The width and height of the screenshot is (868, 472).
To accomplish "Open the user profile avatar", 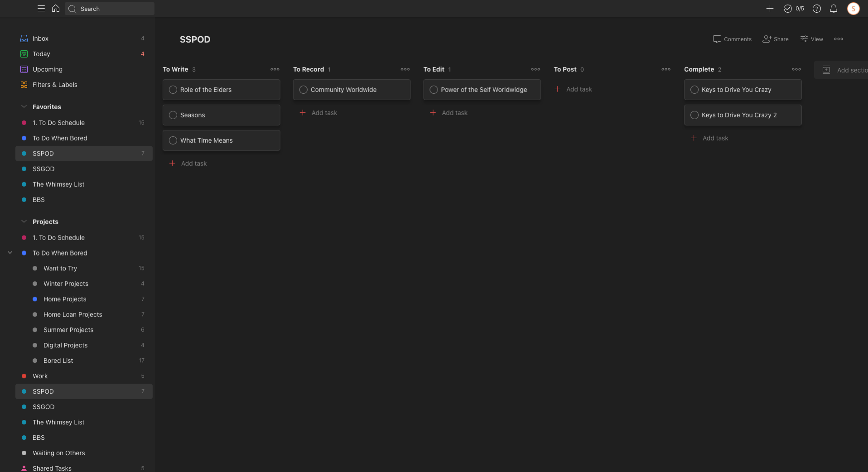I will (x=854, y=9).
